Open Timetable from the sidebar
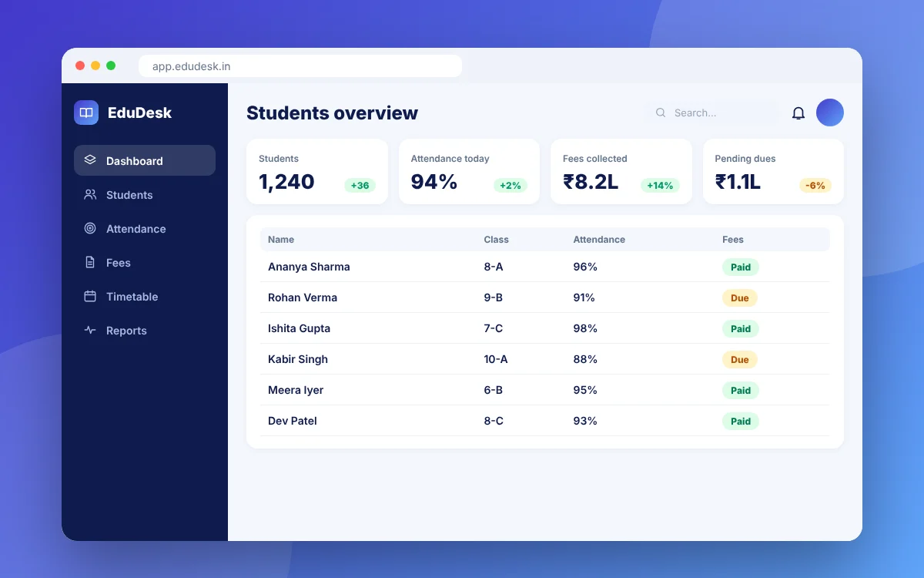Screen dimensions: 924x578 click(145, 297)
